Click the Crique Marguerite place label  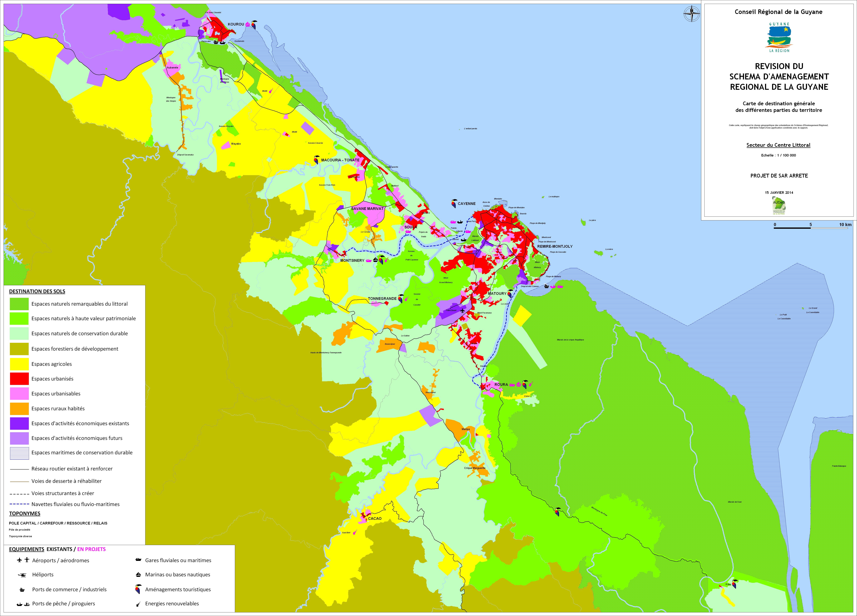pos(475,468)
